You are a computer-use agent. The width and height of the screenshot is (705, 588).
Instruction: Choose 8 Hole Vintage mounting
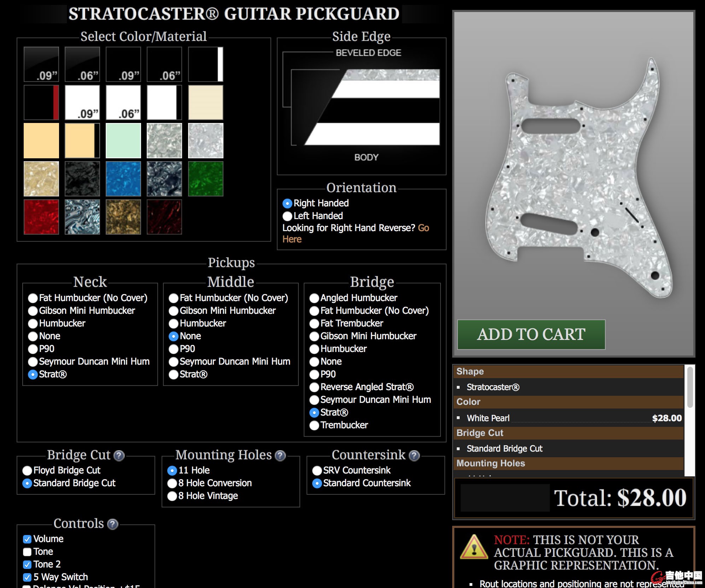[172, 496]
